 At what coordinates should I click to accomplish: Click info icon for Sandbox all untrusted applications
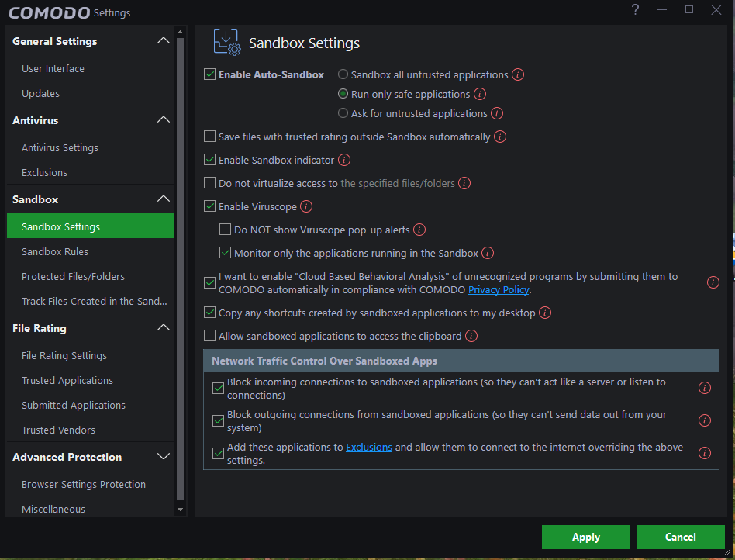pyautogui.click(x=518, y=75)
